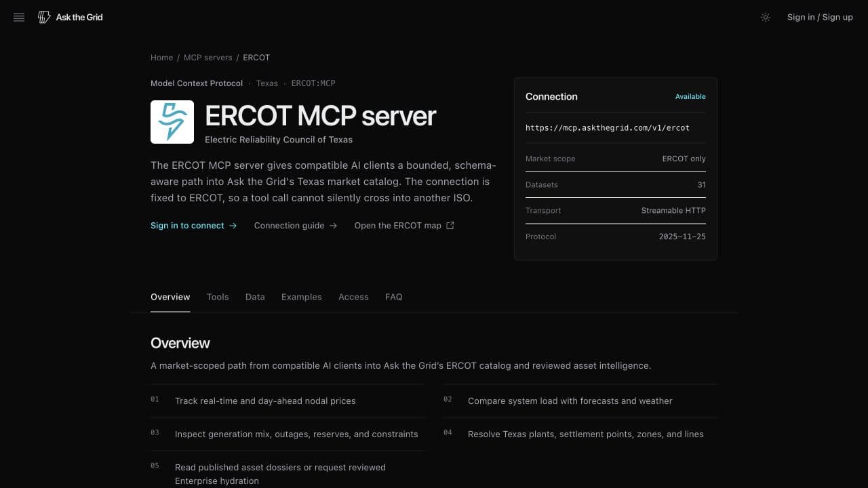Click the Available status label

(x=690, y=97)
